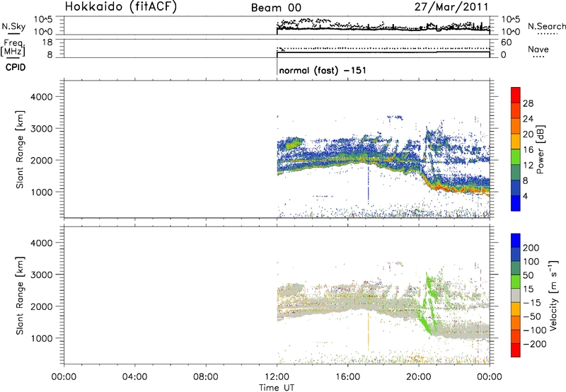Click the green power patch near 12:45

(x=294, y=144)
